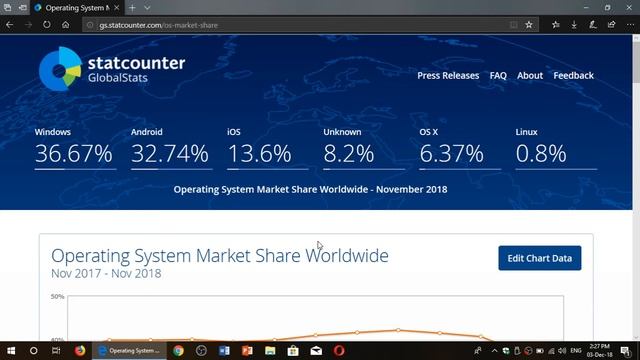Set these tabs aside icon
The width and height of the screenshot is (640, 360).
(23, 8)
